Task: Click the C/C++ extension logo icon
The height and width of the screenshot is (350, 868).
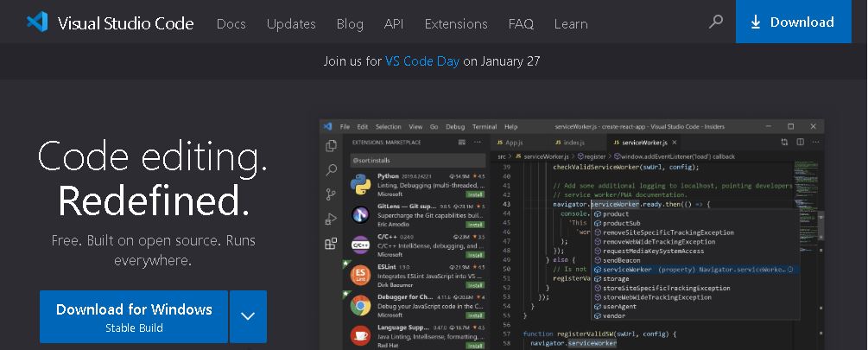Action: pos(360,245)
